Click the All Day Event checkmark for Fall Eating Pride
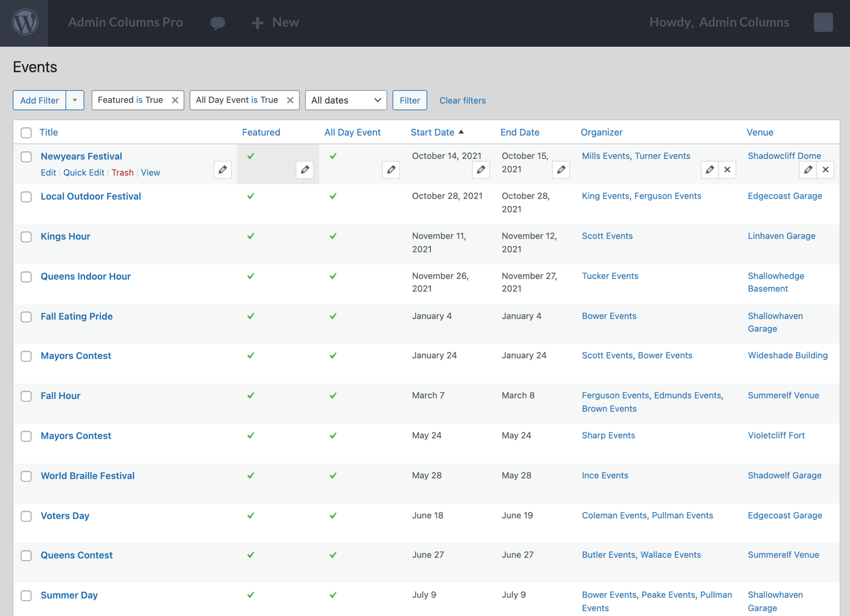Image resolution: width=850 pixels, height=616 pixels. [333, 316]
